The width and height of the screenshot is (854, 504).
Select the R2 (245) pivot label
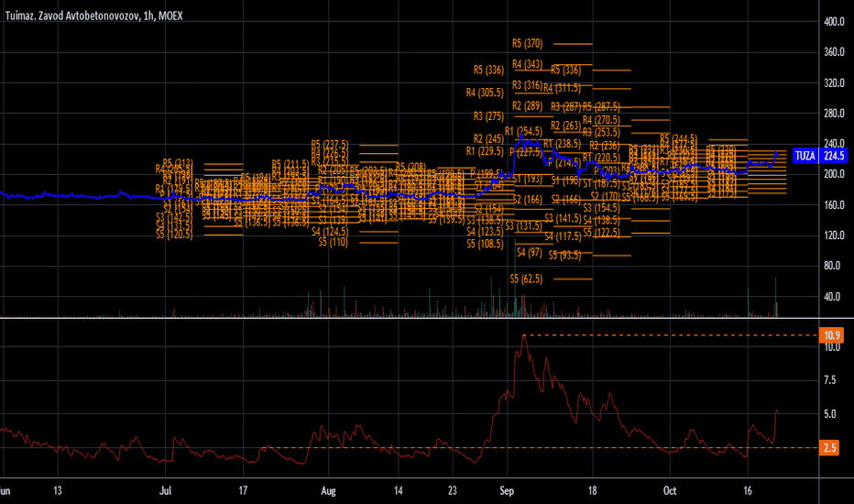(x=488, y=139)
